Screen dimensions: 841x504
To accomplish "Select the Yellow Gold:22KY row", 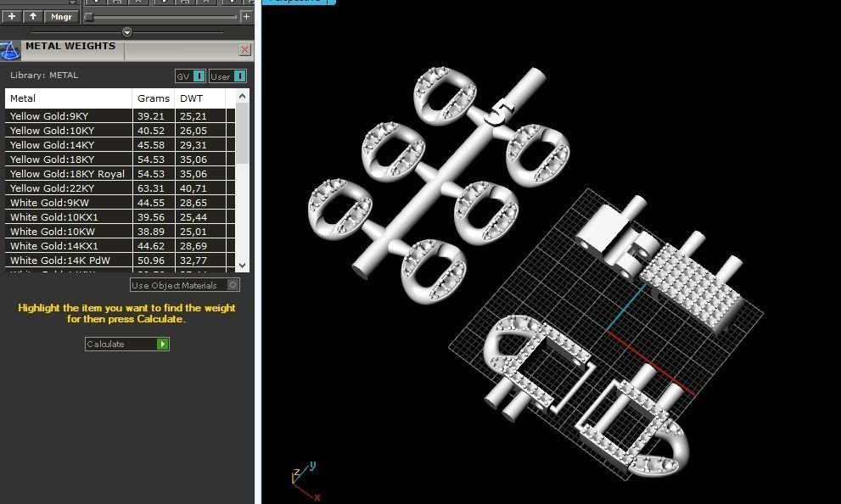I will [121, 188].
